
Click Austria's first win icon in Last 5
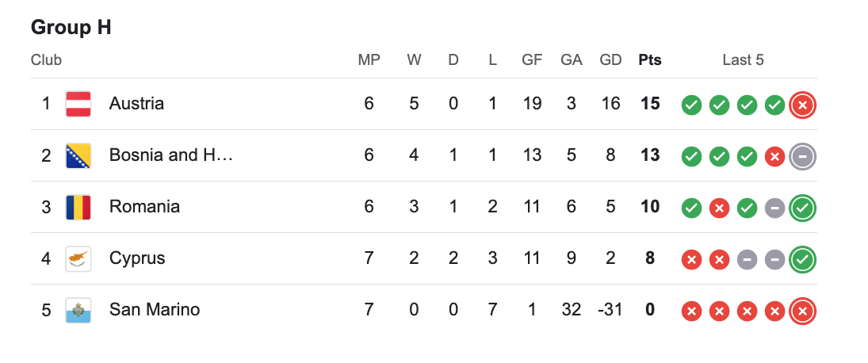tap(691, 105)
